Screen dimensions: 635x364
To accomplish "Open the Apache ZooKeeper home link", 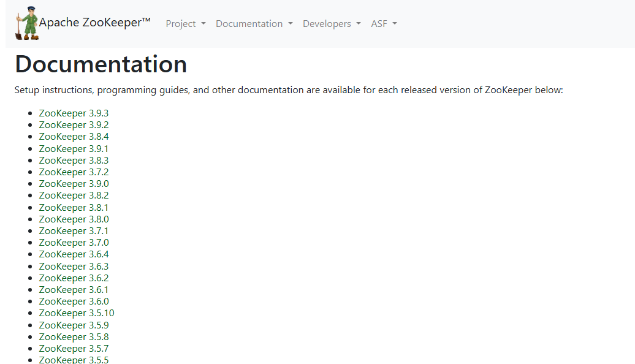I will (95, 22).
